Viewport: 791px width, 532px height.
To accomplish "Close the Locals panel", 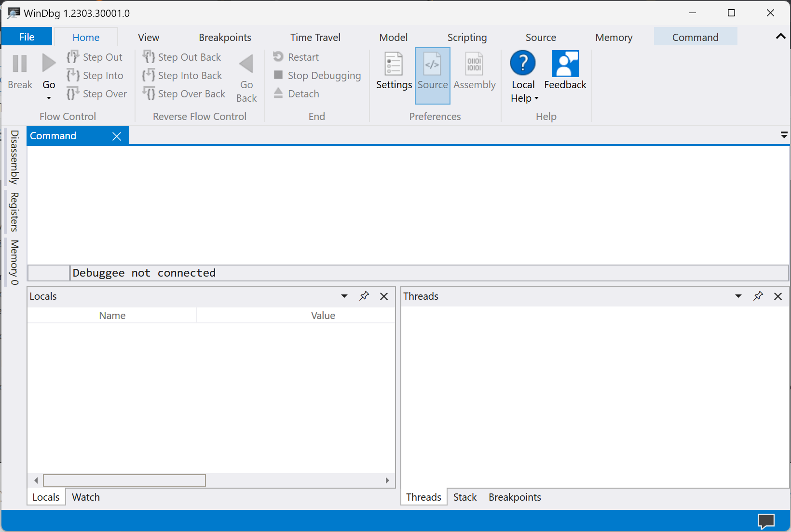I will (x=384, y=296).
